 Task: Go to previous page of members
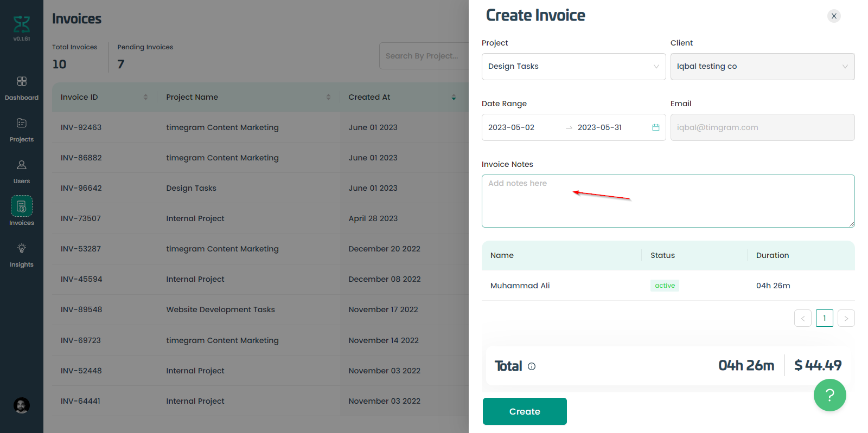pos(803,318)
